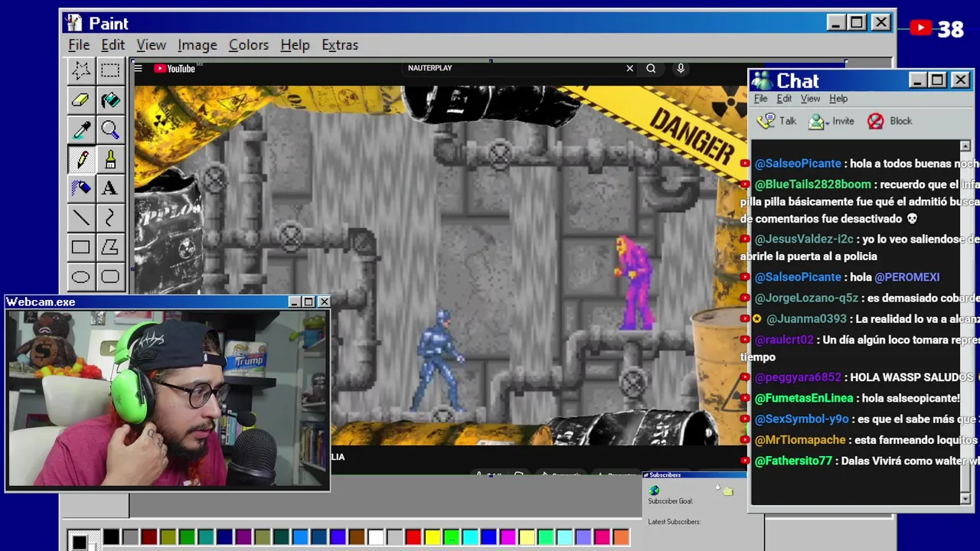Pick the Text tool marked A
980x551 pixels.
[110, 188]
